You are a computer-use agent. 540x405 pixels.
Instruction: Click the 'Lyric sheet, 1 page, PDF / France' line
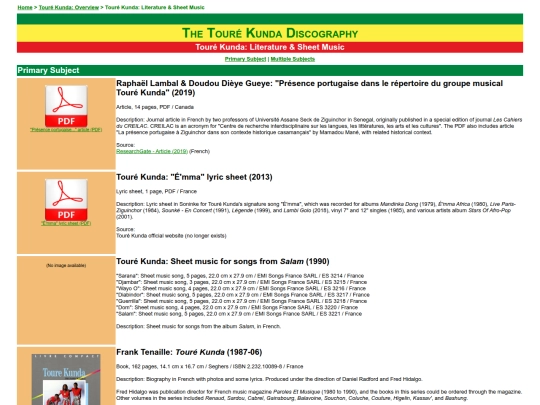[157, 191]
